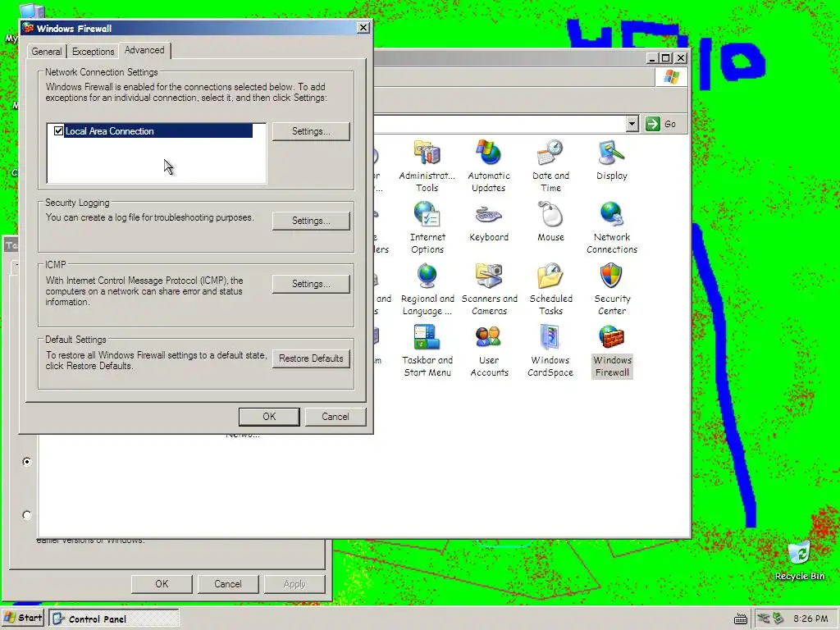Open Automatic Updates icon
This screenshot has height=630, width=840.
(489, 166)
